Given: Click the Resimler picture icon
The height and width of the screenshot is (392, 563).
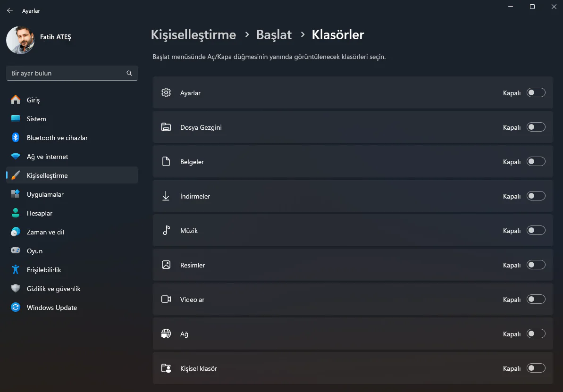Looking at the screenshot, I should point(166,265).
